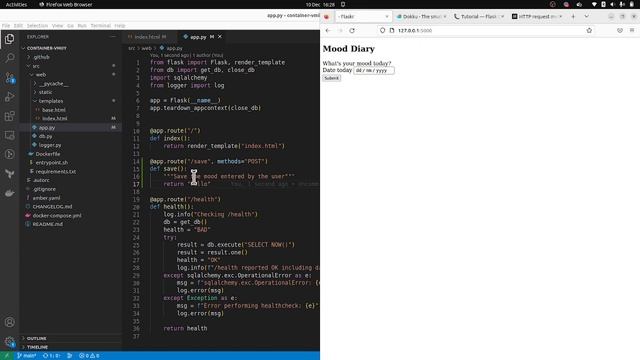Close the active Flask browser tab
Image resolution: width=640 pixels, height=360 pixels.
tap(387, 16)
